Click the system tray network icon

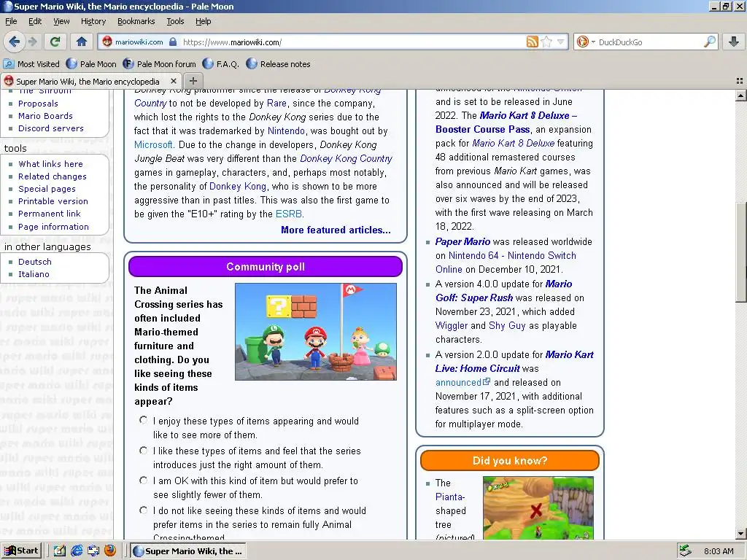[x=685, y=551]
